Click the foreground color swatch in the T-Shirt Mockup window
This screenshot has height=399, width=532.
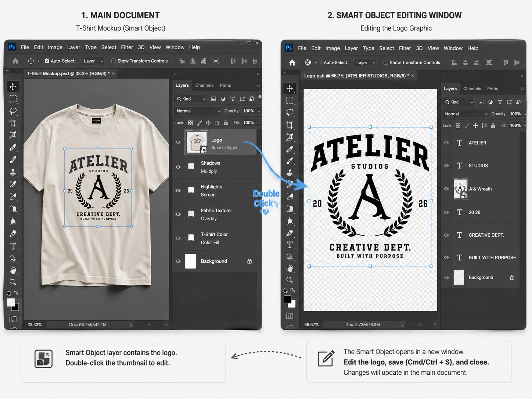[11, 302]
